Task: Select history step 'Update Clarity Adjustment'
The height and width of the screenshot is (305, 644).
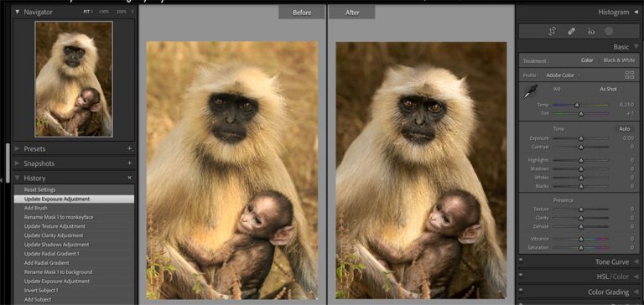Action: [x=74, y=235]
